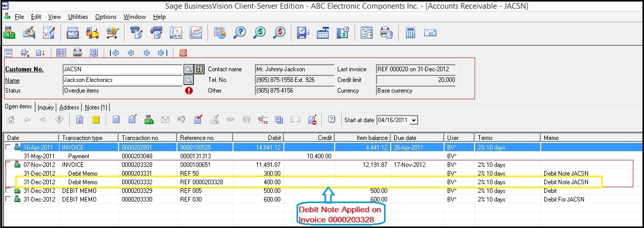Click the Start at date input 04/16/2011

tap(393, 120)
